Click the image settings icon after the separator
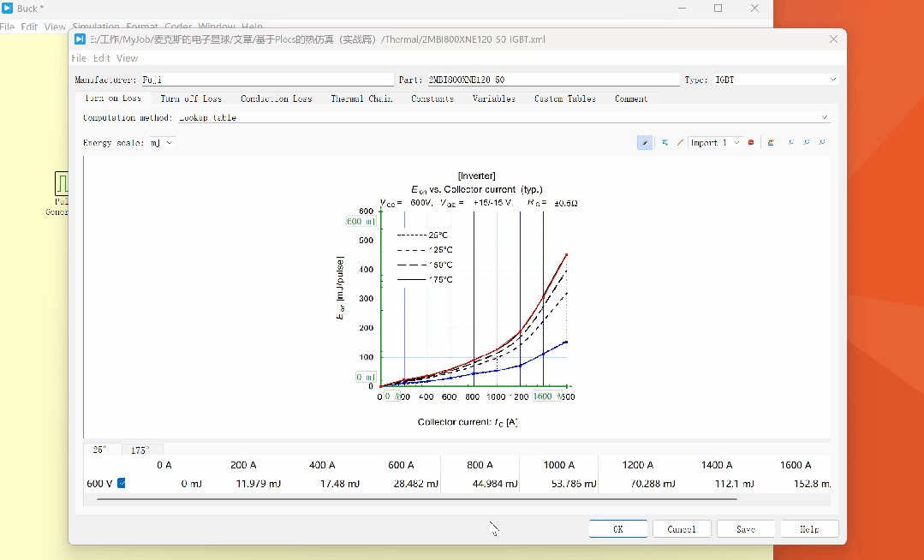The height and width of the screenshot is (560, 924). coord(771,143)
